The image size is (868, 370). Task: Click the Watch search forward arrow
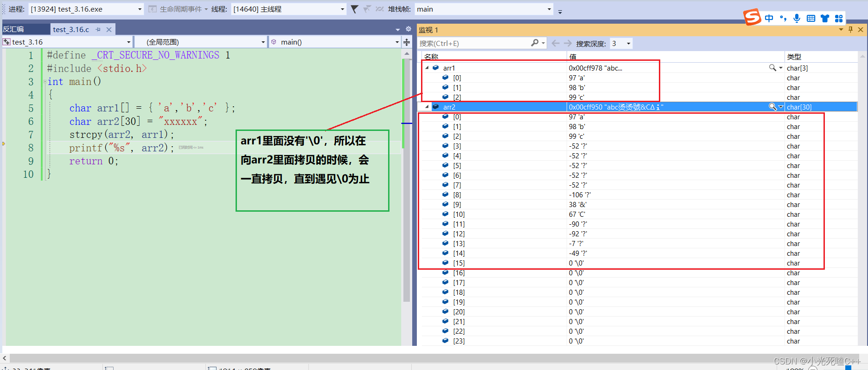(568, 43)
